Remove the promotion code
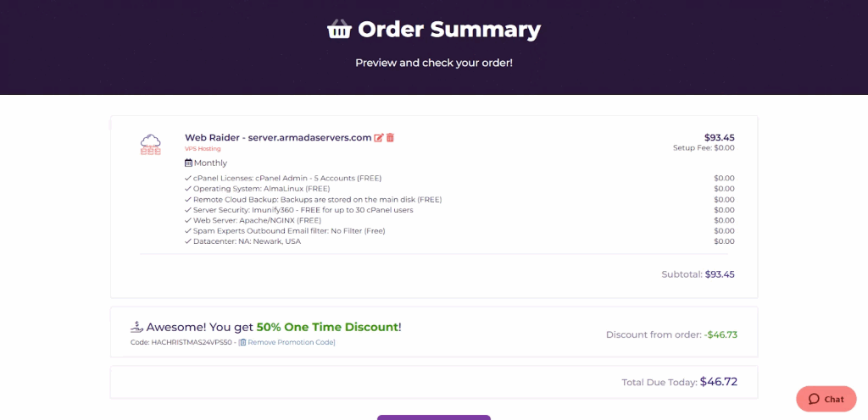Screen dimensions: 868x420 coord(291,342)
